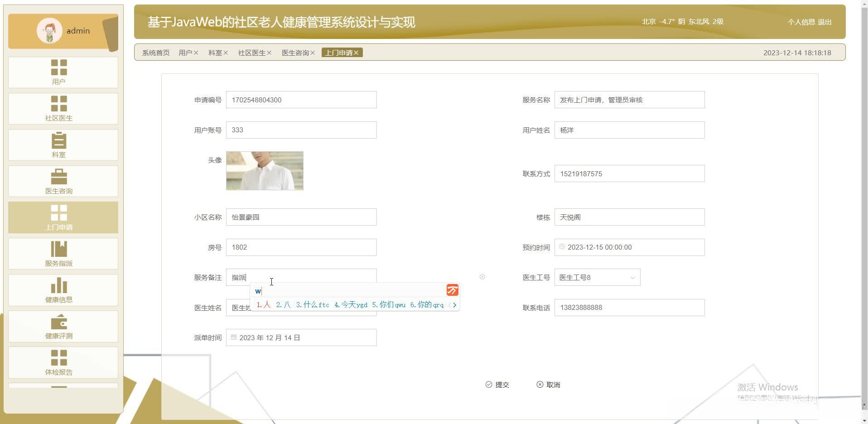Viewport: 868px width, 424px height.
Task: Click the 联系方式 phone number field
Action: coord(630,173)
